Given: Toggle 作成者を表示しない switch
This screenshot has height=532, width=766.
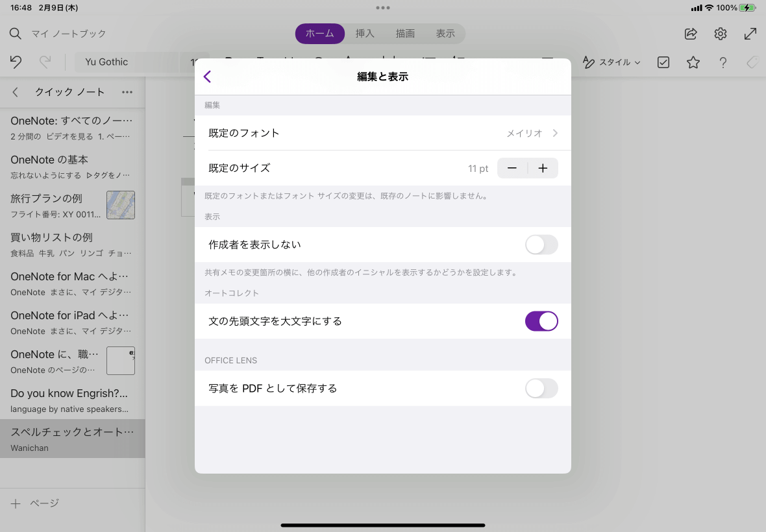Looking at the screenshot, I should 541,245.
